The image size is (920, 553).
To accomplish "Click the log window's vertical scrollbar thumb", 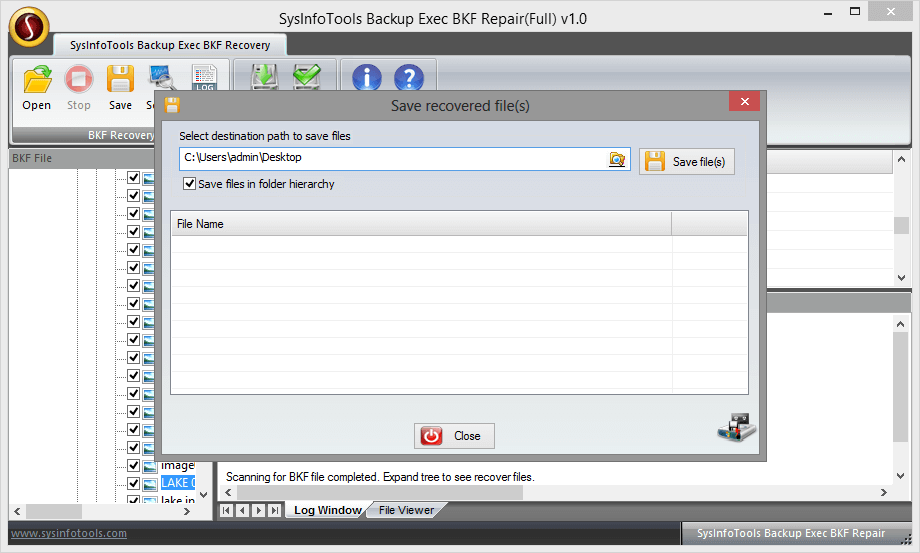I will click(x=901, y=387).
